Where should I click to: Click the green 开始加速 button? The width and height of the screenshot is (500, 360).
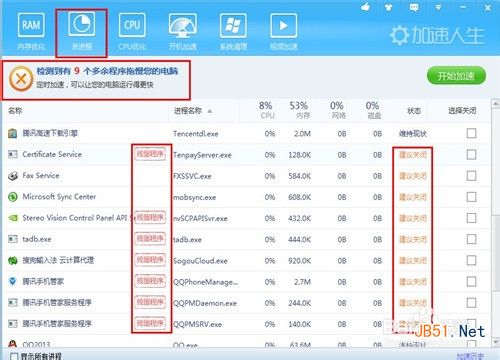point(456,76)
